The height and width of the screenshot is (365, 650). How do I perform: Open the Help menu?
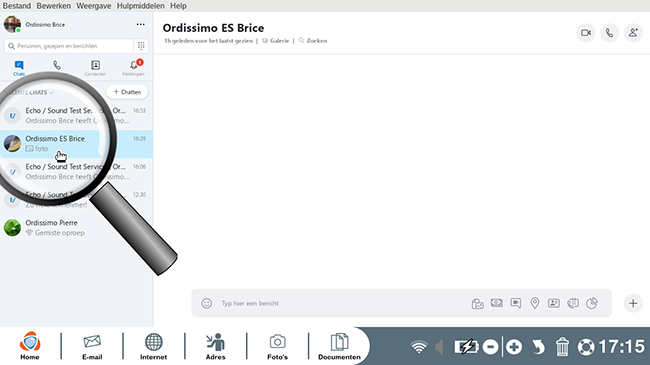point(178,6)
